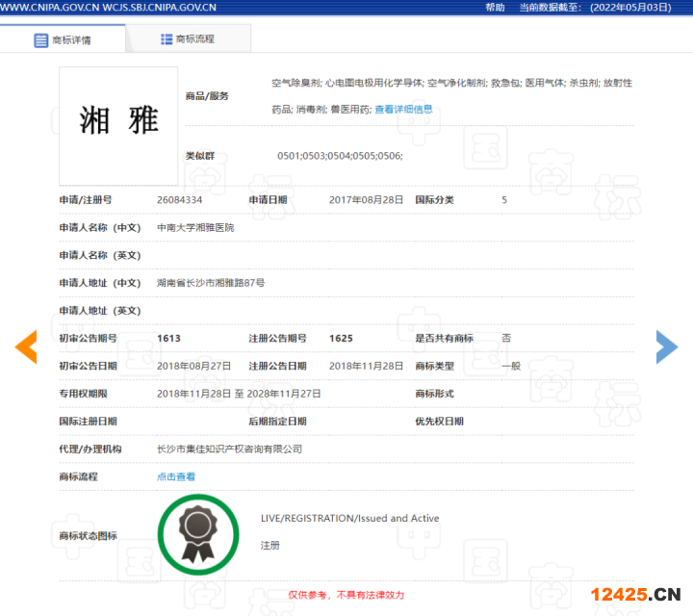Select application date 2017年08月28日
The image size is (693, 616).
point(366,200)
